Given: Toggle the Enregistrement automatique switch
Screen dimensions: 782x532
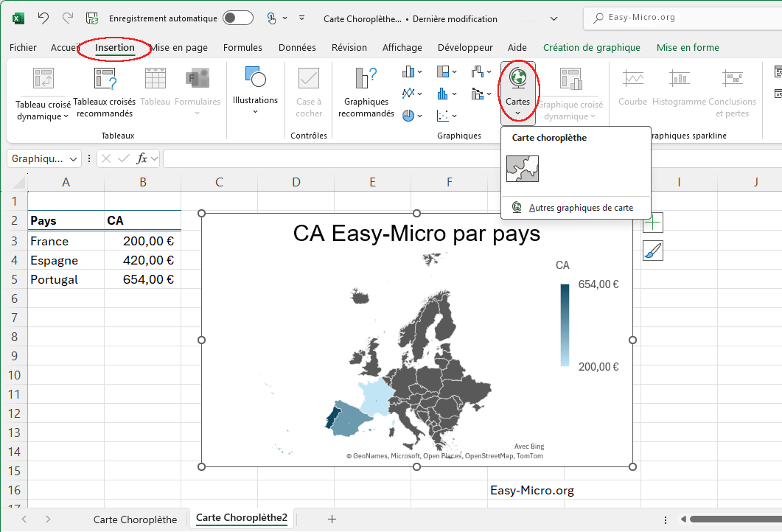Looking at the screenshot, I should coord(238,18).
